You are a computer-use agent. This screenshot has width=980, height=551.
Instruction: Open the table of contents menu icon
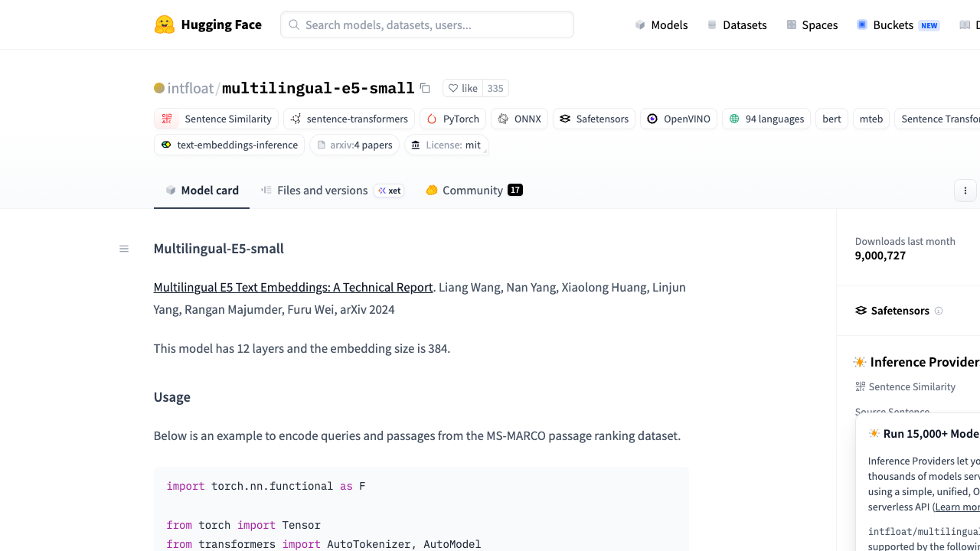(124, 249)
